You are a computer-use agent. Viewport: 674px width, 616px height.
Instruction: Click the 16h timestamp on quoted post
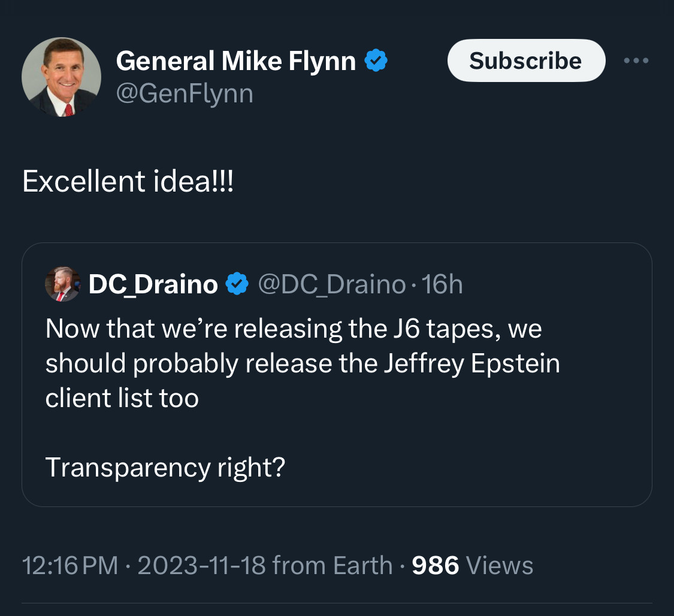pos(442,284)
